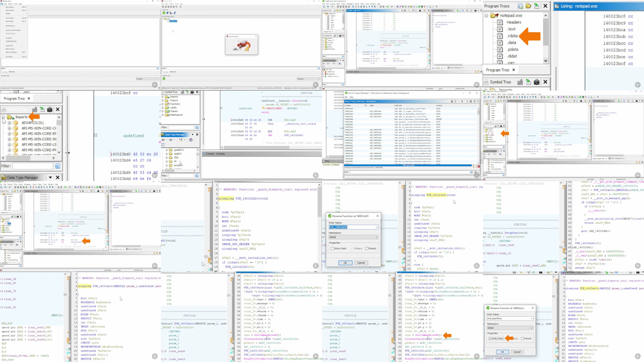Toggle the Primary checkbox in Rename Function at 140023a50

tap(352, 249)
